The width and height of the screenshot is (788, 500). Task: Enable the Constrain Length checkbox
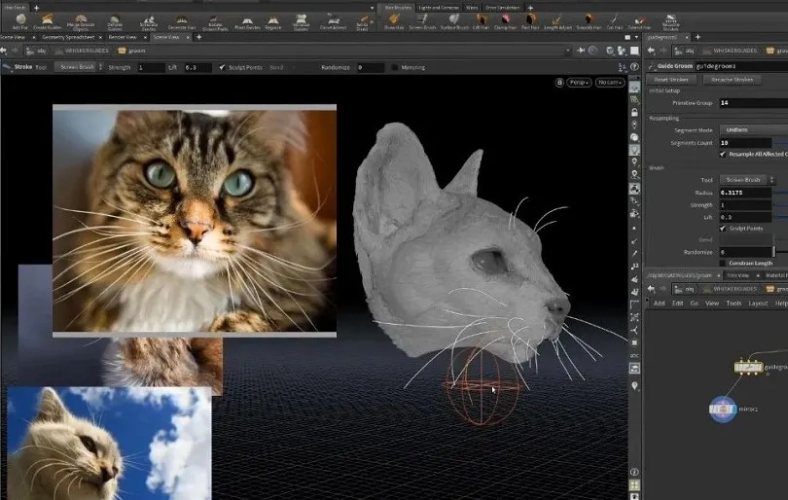[722, 263]
